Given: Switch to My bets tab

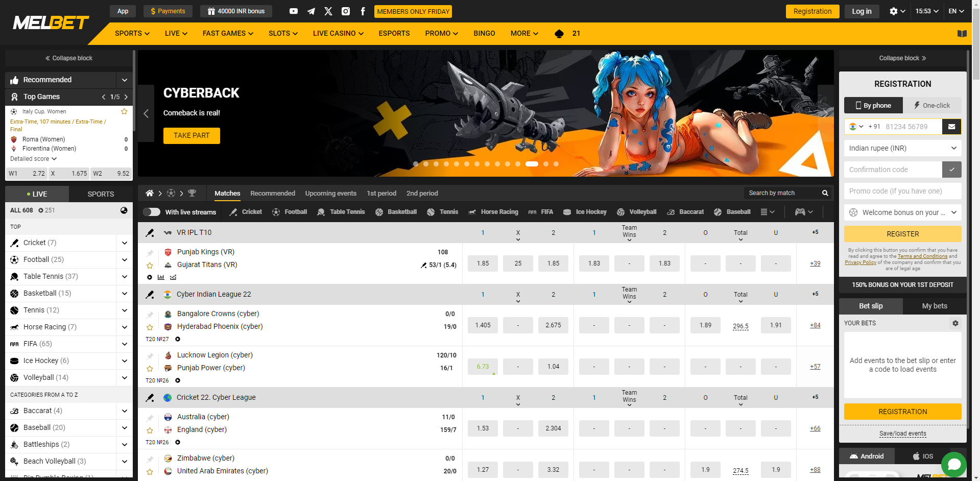Looking at the screenshot, I should [x=935, y=306].
